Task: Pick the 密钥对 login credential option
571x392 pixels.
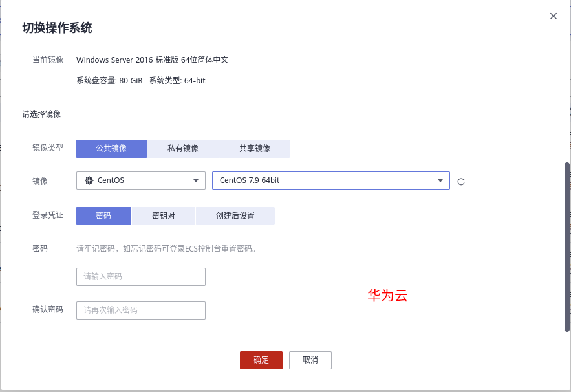Action: [164, 215]
